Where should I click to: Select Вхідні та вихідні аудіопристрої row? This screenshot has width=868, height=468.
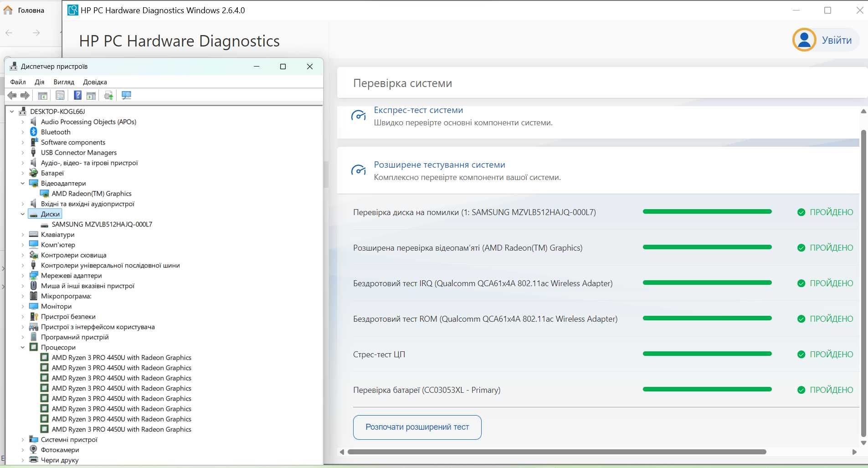coord(87,204)
